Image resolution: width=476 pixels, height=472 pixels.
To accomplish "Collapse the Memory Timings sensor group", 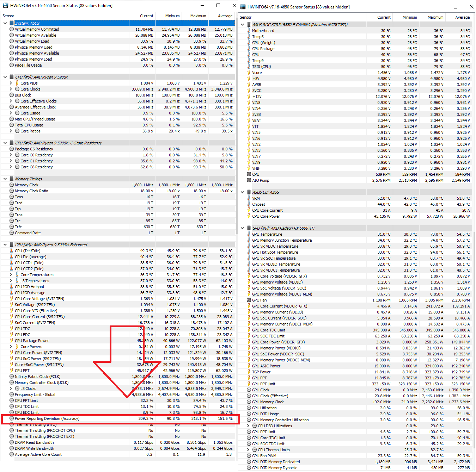I will point(5,179).
